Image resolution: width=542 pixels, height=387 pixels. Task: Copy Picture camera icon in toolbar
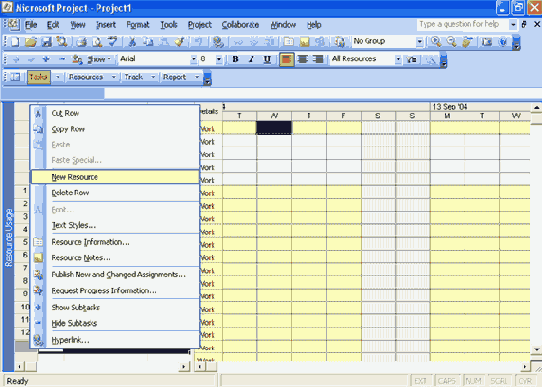click(x=487, y=42)
